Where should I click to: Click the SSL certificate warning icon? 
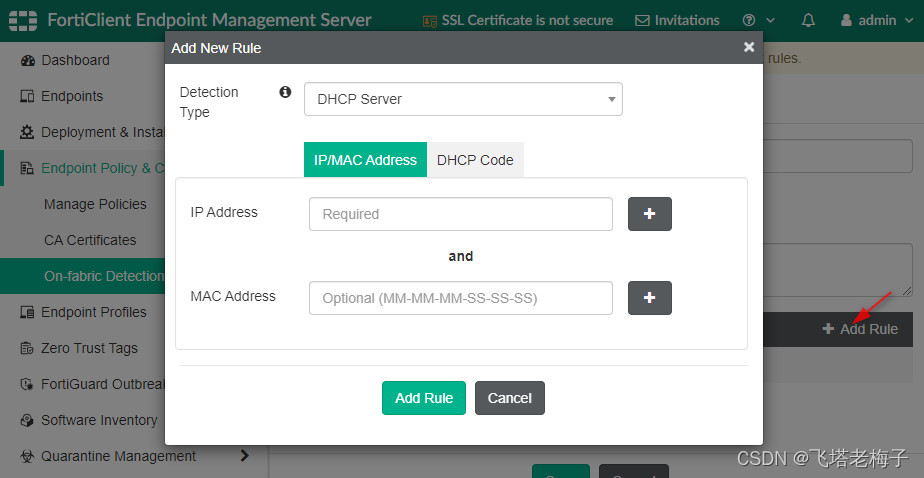tap(430, 21)
